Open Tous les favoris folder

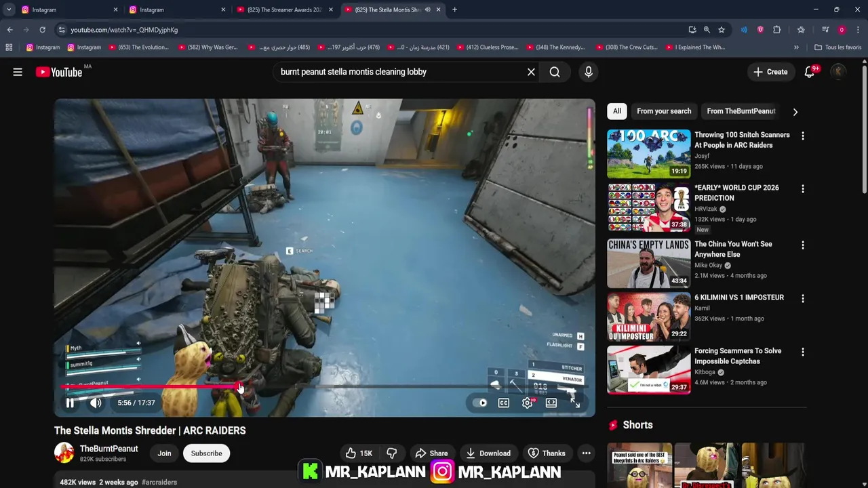pos(838,47)
